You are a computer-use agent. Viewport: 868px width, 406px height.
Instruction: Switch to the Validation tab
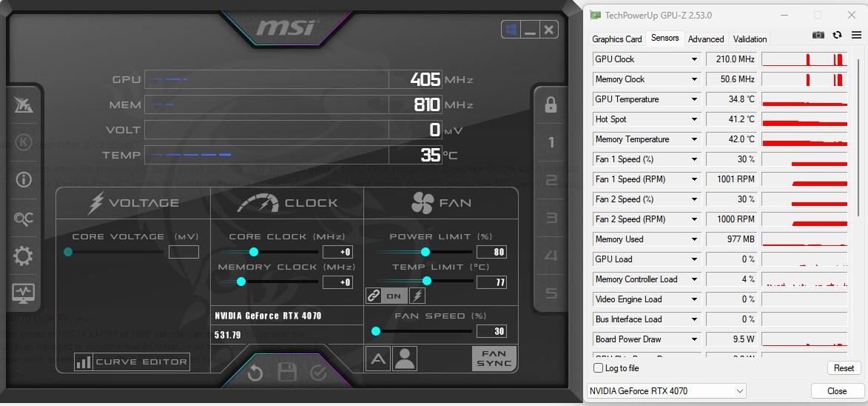click(x=750, y=39)
